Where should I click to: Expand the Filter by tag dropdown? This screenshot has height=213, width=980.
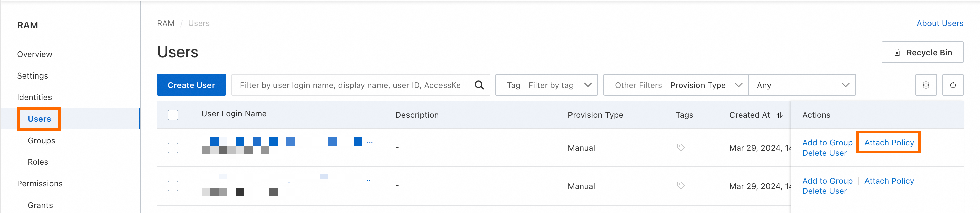[x=560, y=85]
